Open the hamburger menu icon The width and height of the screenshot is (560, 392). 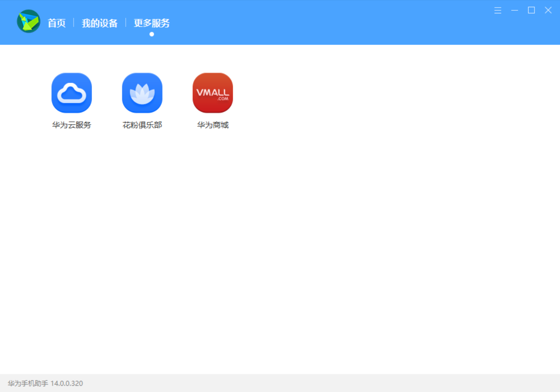(498, 10)
